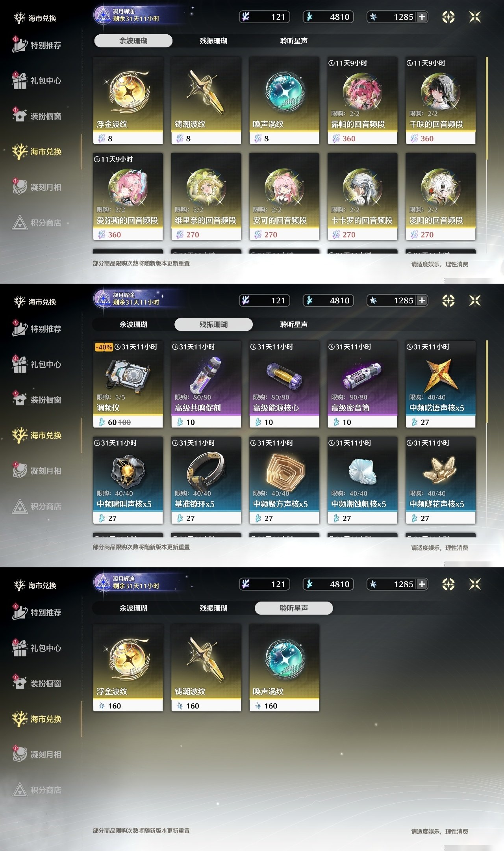Pick 基准镣环x5 ring item
504x851 pixels.
pyautogui.click(x=206, y=480)
